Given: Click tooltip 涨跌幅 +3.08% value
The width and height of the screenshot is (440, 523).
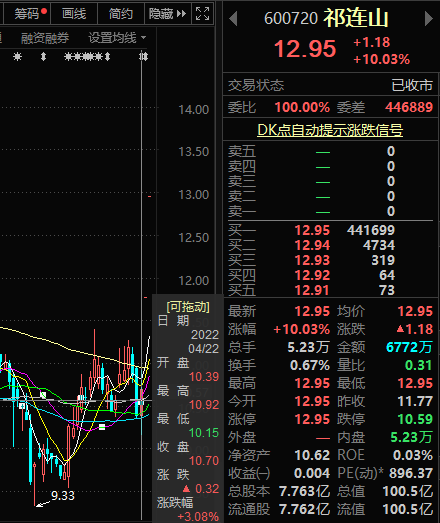Looking at the screenshot, I should [x=198, y=517].
